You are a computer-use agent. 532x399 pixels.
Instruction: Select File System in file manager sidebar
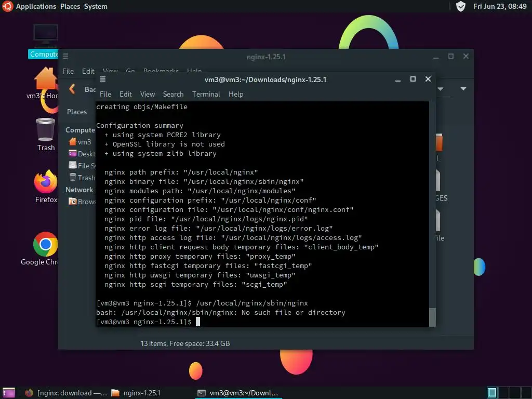[x=82, y=166]
